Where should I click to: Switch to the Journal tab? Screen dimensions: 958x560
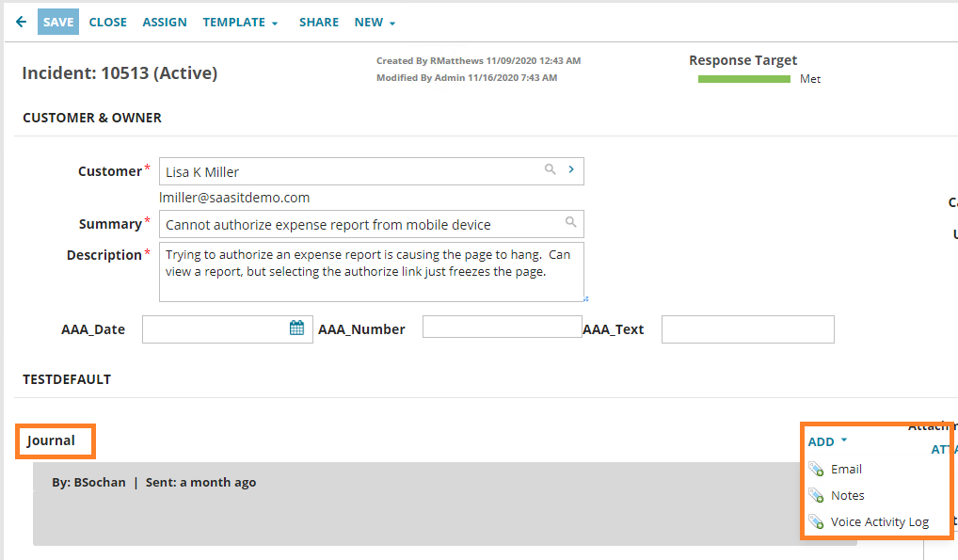[x=55, y=440]
